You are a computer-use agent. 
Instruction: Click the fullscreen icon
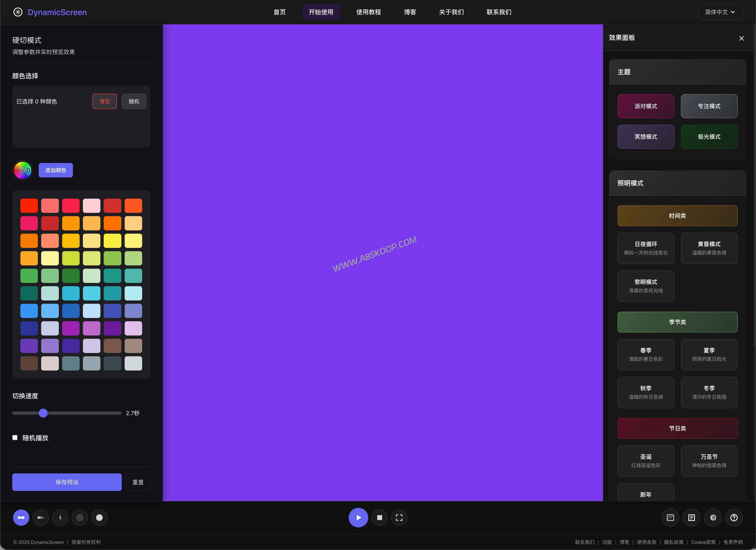click(399, 517)
